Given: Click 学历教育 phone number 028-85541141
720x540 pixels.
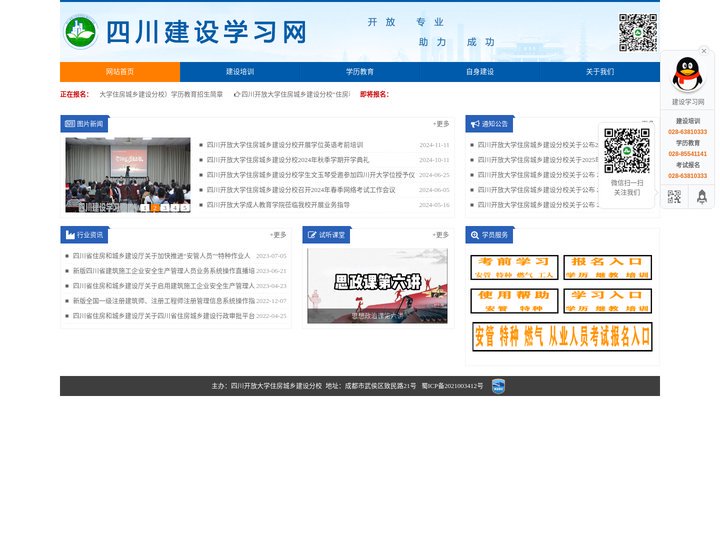Looking at the screenshot, I should [687, 154].
